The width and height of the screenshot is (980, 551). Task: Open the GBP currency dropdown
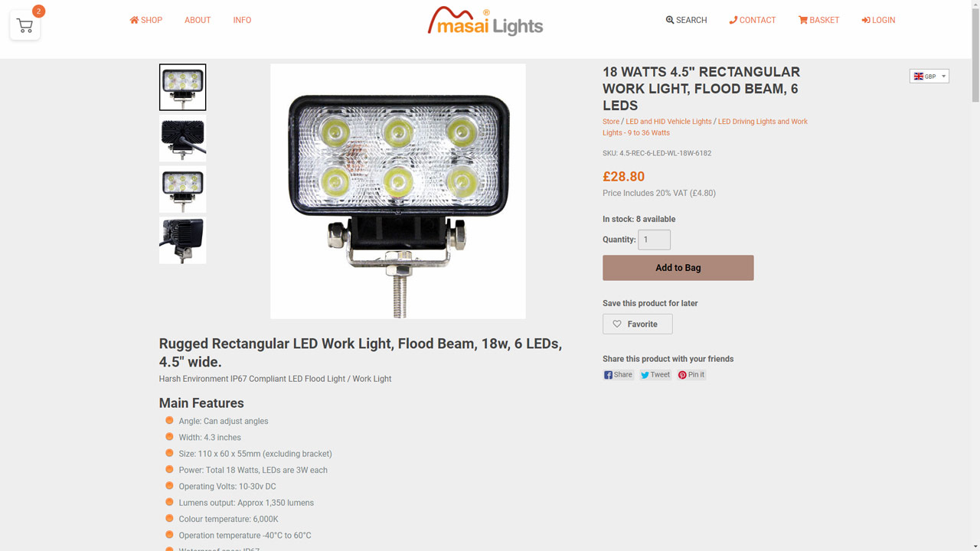(929, 76)
